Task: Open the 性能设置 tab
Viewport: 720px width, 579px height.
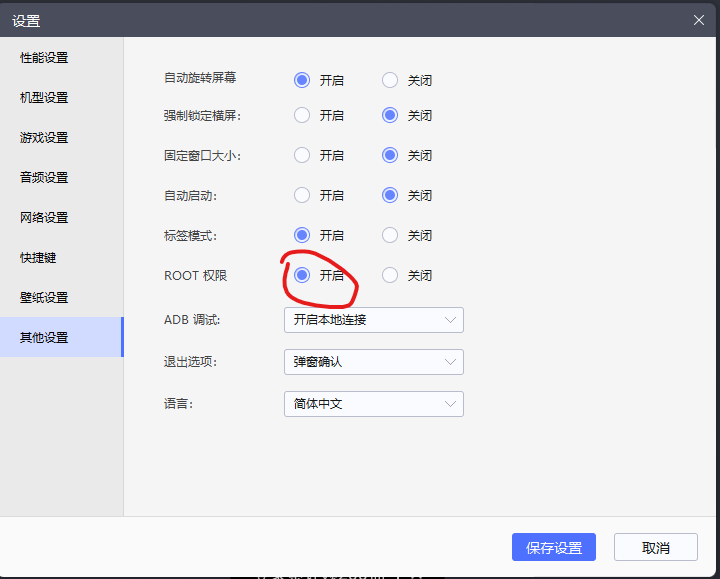Action: point(45,58)
